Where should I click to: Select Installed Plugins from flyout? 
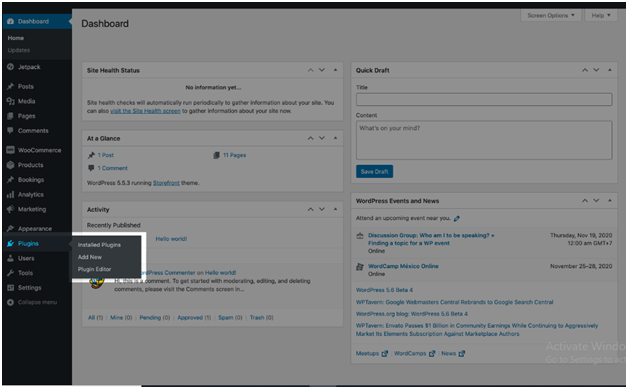(x=99, y=245)
